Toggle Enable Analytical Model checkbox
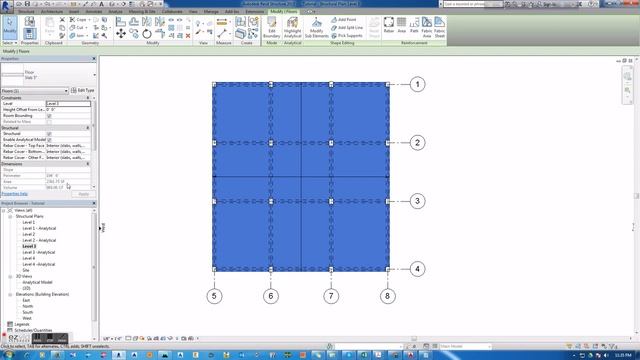 49,140
